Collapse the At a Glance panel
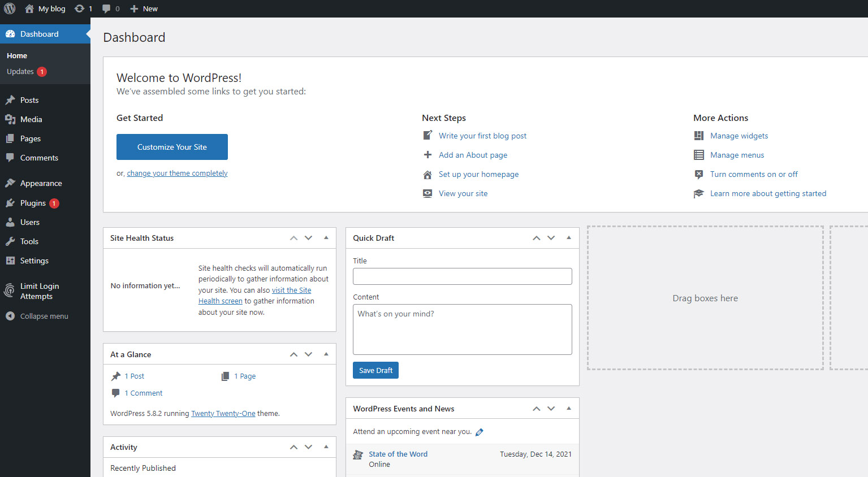 (326, 354)
